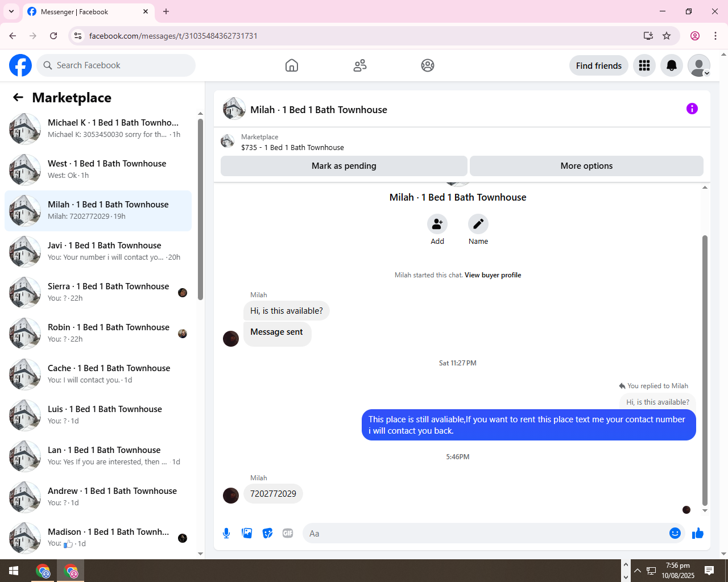Image resolution: width=728 pixels, height=582 pixels.
Task: Bookmark this page with the star icon
Action: tap(667, 36)
